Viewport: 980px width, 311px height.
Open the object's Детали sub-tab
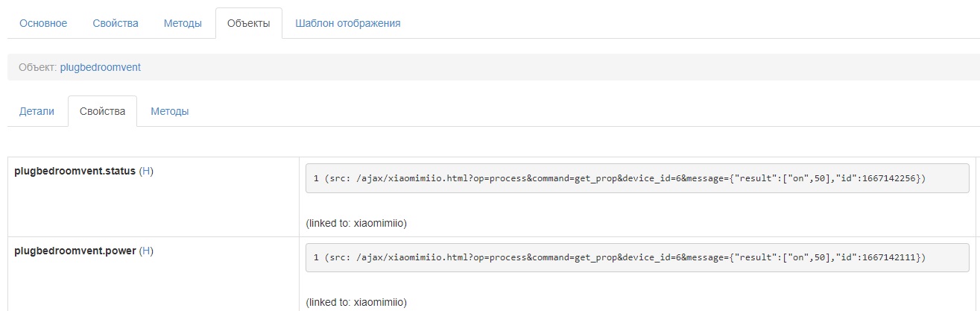(37, 111)
